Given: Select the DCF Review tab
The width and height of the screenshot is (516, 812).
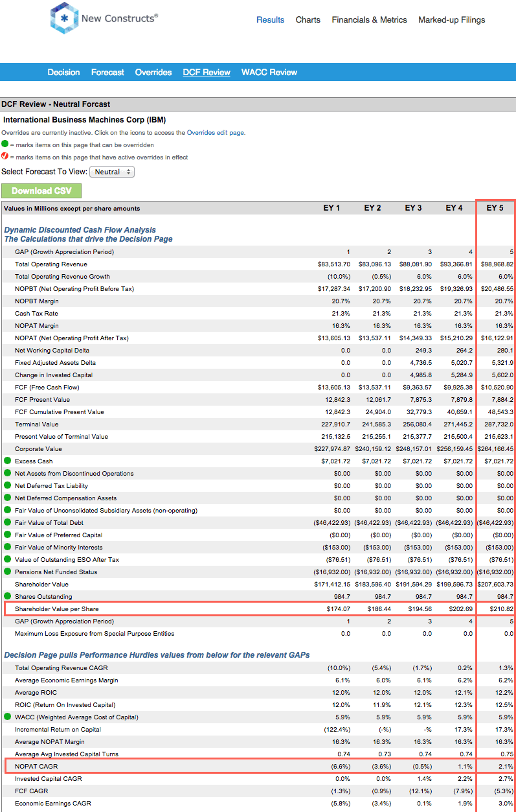Looking at the screenshot, I should pyautogui.click(x=207, y=72).
